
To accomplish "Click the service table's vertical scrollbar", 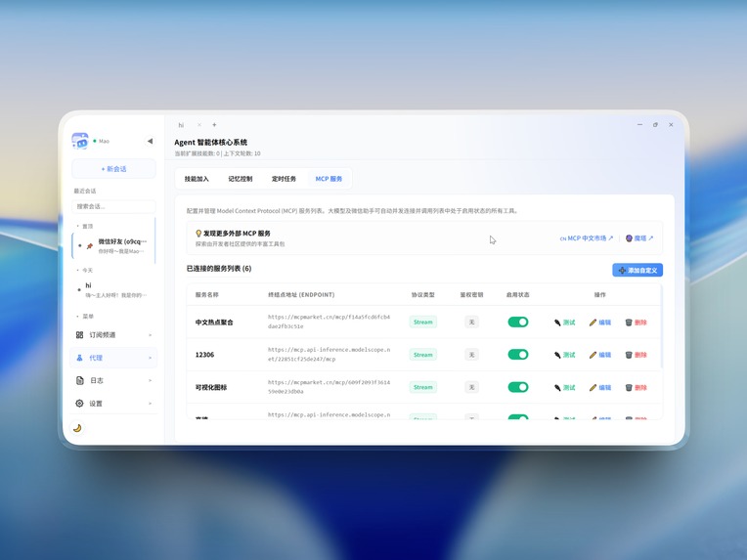I will click(661, 326).
